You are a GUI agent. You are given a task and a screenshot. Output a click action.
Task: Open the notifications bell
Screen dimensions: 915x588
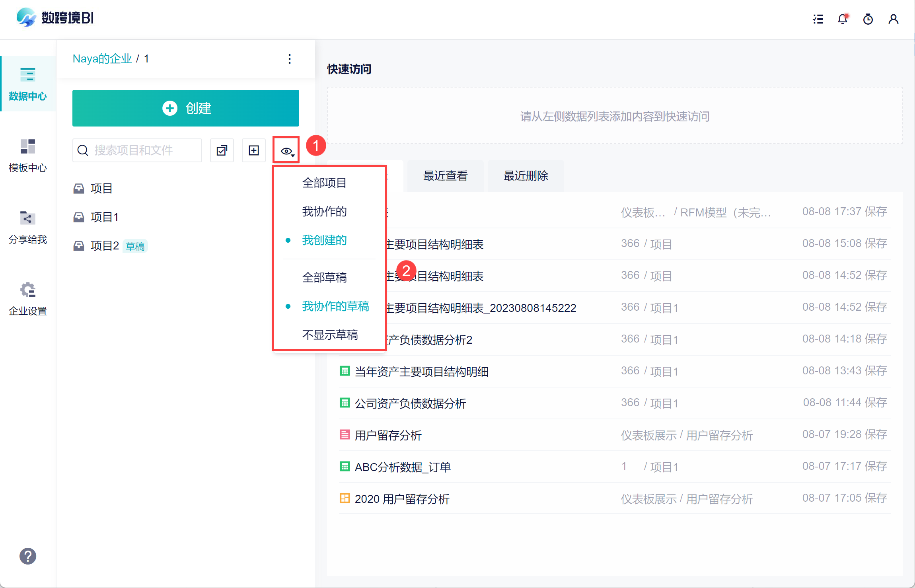(843, 19)
